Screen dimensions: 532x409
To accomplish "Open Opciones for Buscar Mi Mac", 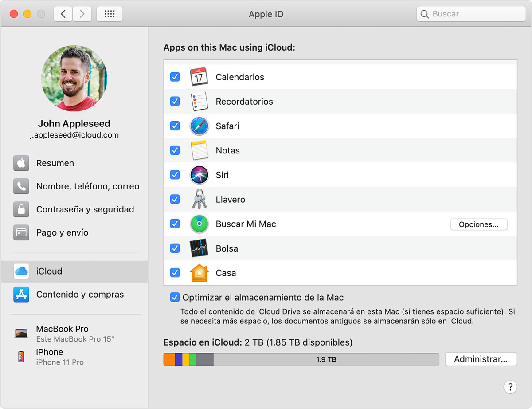I will coord(479,224).
